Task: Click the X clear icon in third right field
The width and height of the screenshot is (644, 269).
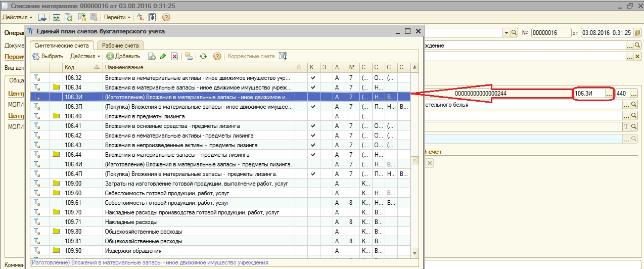Action: click(638, 57)
